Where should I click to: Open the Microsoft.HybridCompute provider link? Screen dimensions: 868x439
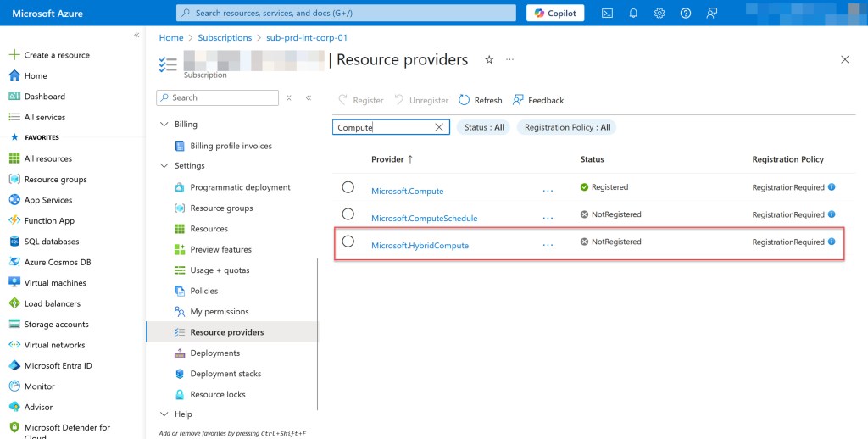[x=420, y=246]
